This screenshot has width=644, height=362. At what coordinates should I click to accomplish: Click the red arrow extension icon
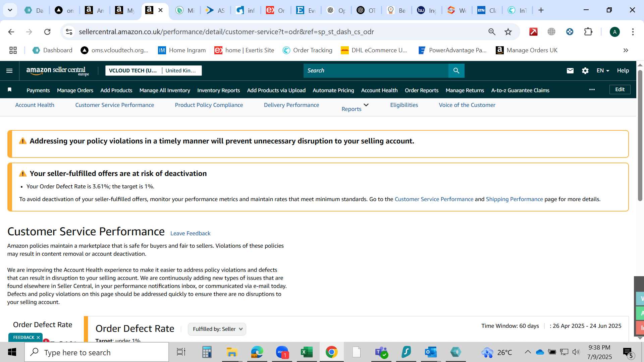tap(533, 32)
